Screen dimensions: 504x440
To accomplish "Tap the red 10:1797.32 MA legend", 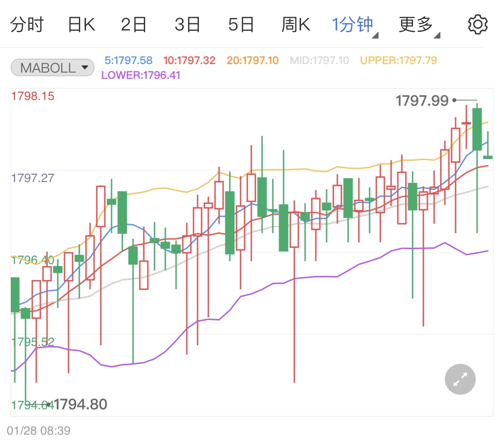I will [190, 60].
